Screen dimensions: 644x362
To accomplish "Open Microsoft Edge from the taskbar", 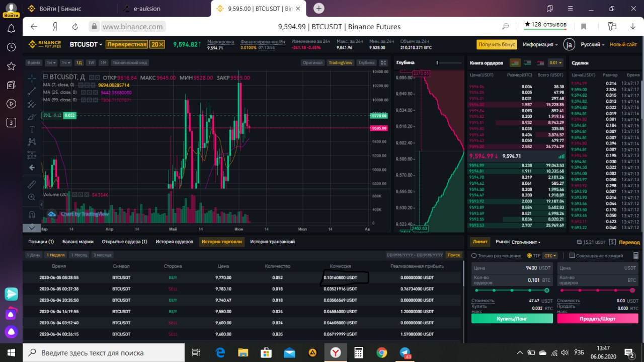I will (x=220, y=352).
